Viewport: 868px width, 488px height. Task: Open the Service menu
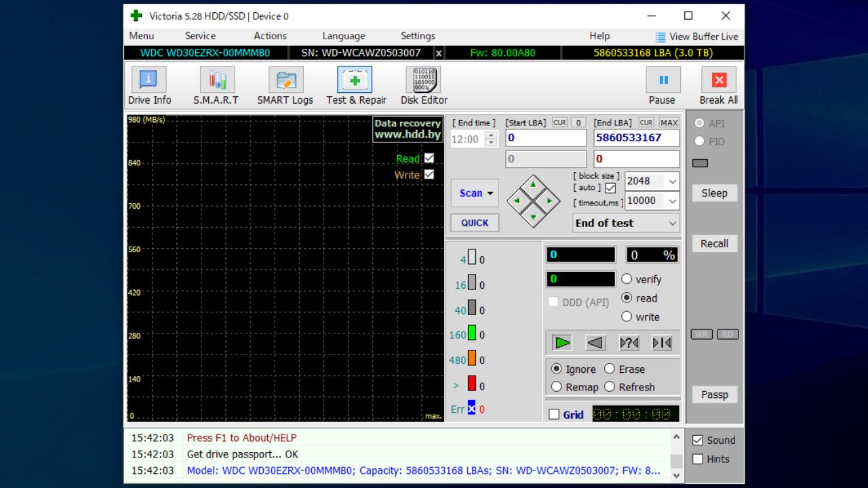(x=200, y=36)
